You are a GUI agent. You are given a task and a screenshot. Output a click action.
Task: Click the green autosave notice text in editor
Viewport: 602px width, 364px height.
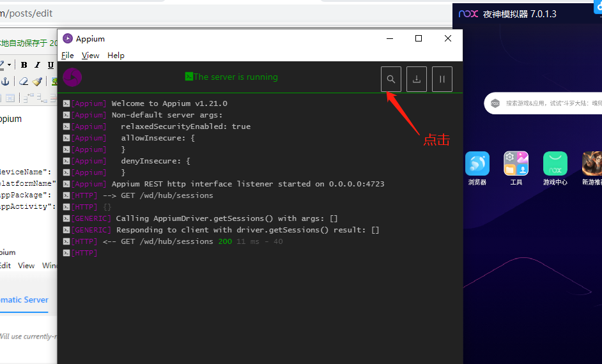tap(28, 43)
